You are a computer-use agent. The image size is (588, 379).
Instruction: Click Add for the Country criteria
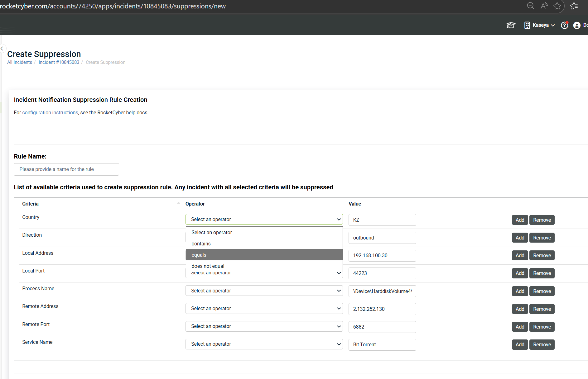click(x=520, y=220)
